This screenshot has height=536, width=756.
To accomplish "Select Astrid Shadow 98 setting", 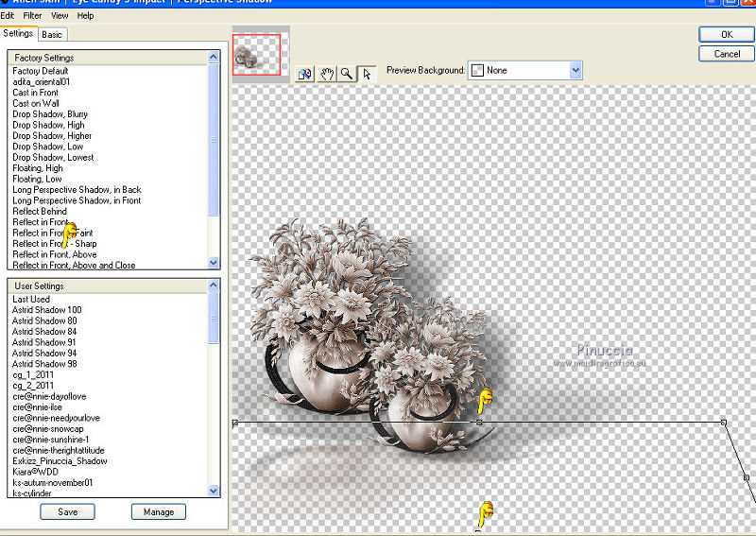I will click(44, 364).
